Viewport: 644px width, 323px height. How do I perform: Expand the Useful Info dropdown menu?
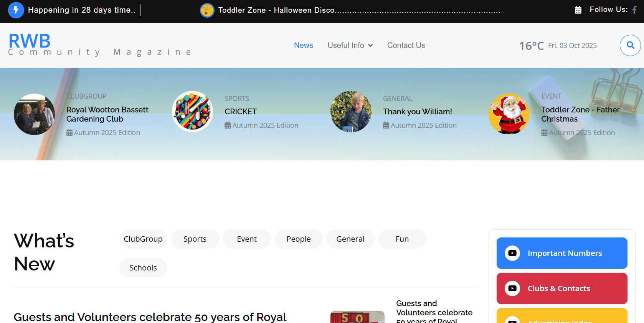click(x=350, y=45)
